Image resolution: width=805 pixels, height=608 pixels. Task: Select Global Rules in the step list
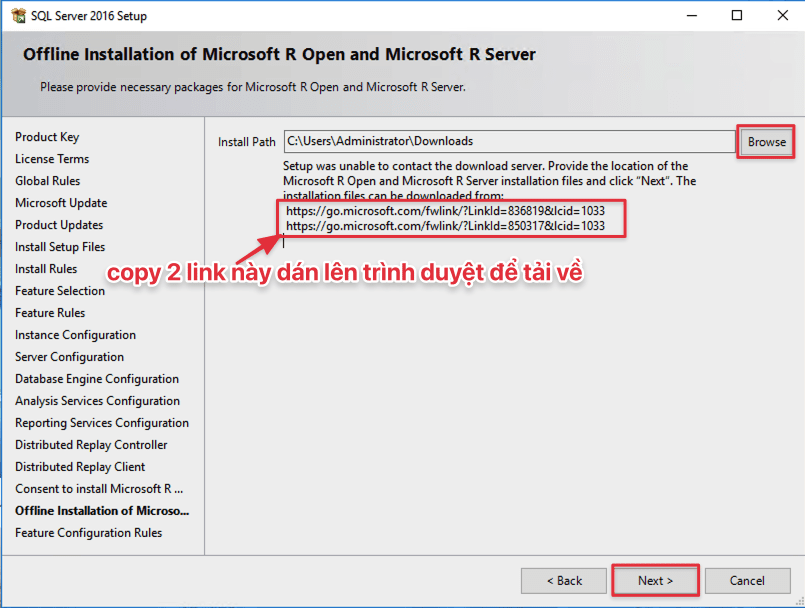click(48, 181)
